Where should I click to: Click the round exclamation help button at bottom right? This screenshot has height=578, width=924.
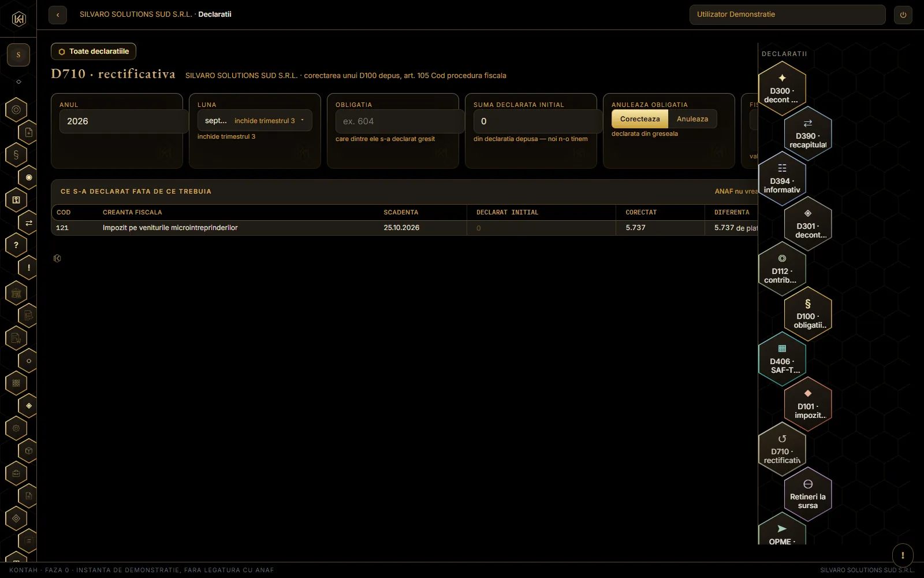[903, 555]
